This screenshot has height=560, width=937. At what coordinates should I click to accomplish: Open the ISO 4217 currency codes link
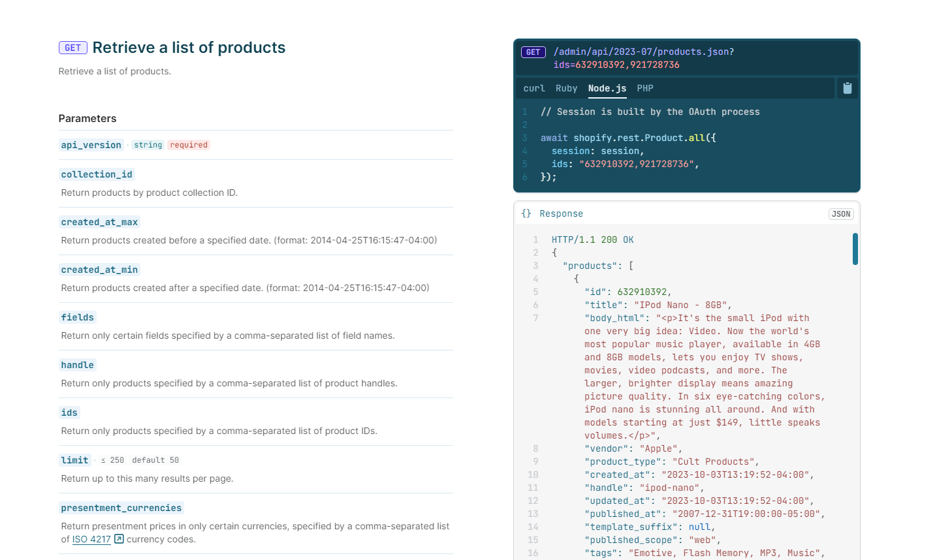(x=91, y=539)
